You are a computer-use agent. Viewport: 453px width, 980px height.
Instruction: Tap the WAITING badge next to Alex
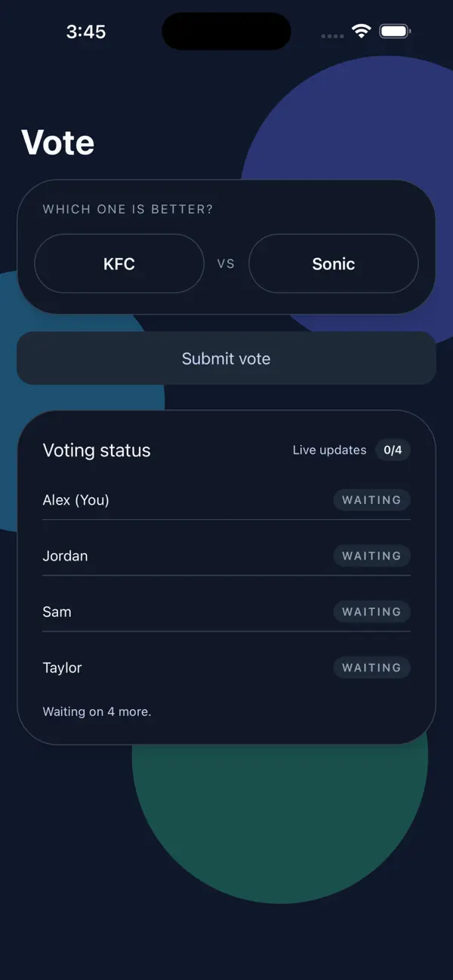click(371, 499)
